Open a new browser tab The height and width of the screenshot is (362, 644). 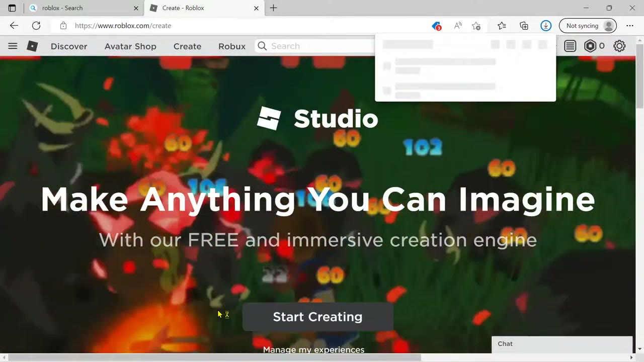(273, 8)
